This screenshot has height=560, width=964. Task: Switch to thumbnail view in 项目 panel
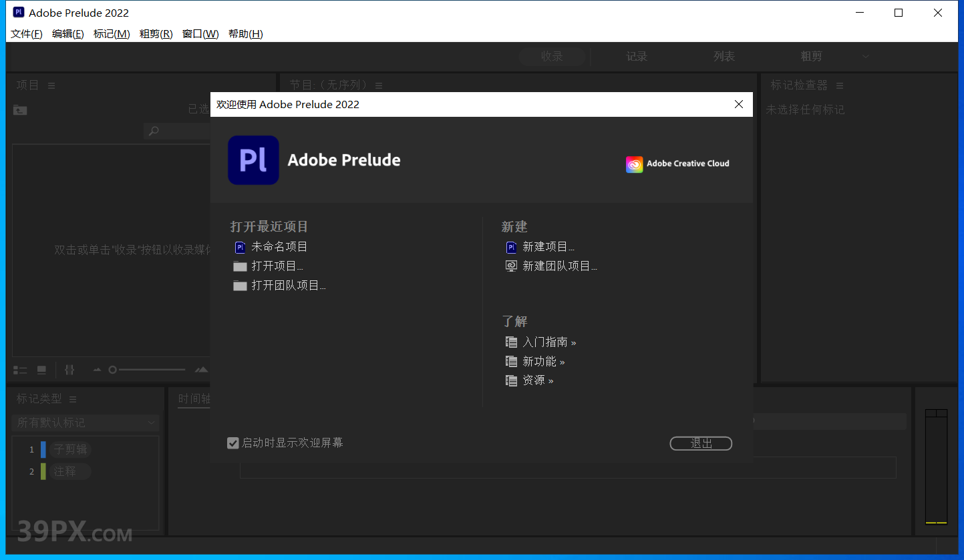[41, 370]
